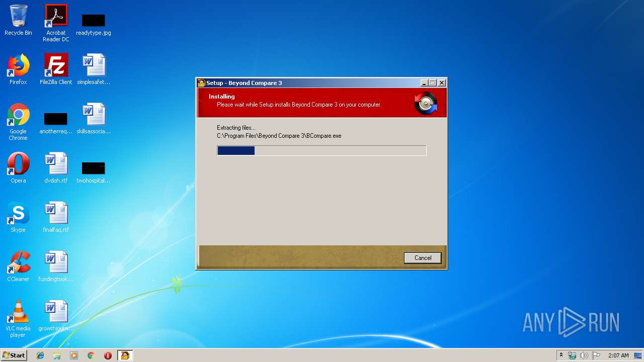
Task: Open Firefox desktop shortcut
Action: [x=18, y=69]
